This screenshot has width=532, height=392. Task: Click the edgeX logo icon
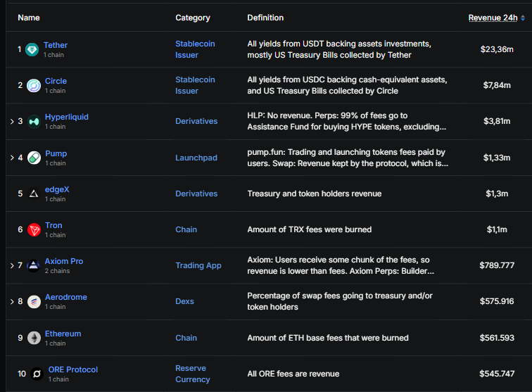coord(34,194)
